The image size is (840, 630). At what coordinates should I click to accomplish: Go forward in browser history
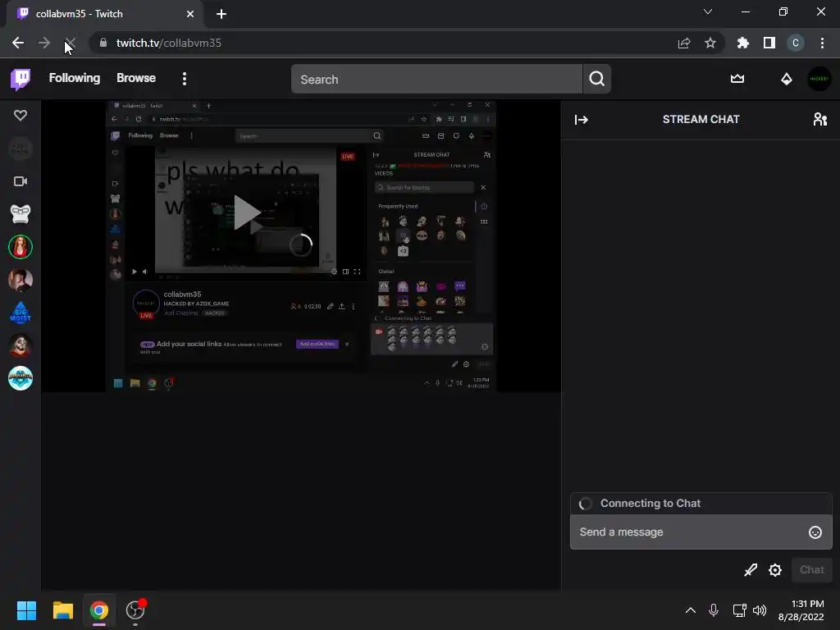click(x=44, y=43)
